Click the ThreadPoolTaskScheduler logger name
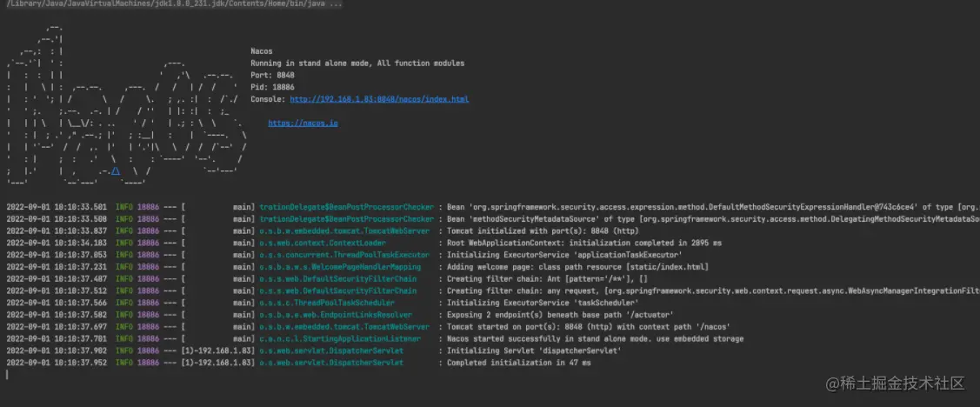Viewport: 980px width, 407px height. 336,303
